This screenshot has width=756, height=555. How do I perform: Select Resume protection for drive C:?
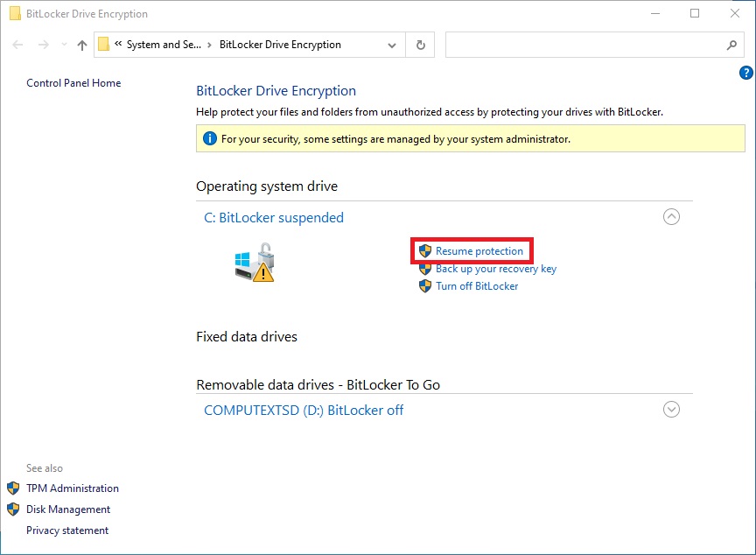[x=479, y=251]
